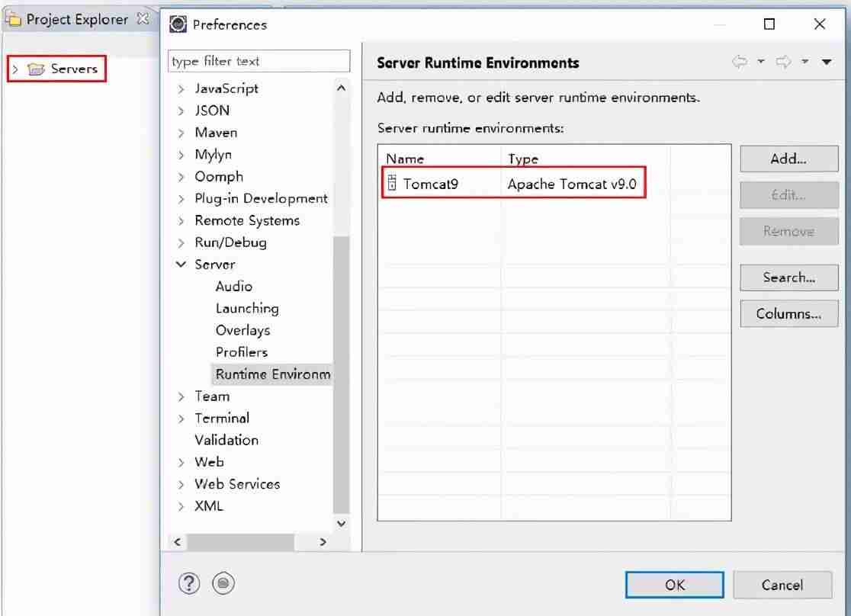
Task: Collapse the Server preferences node
Action: pos(181,265)
